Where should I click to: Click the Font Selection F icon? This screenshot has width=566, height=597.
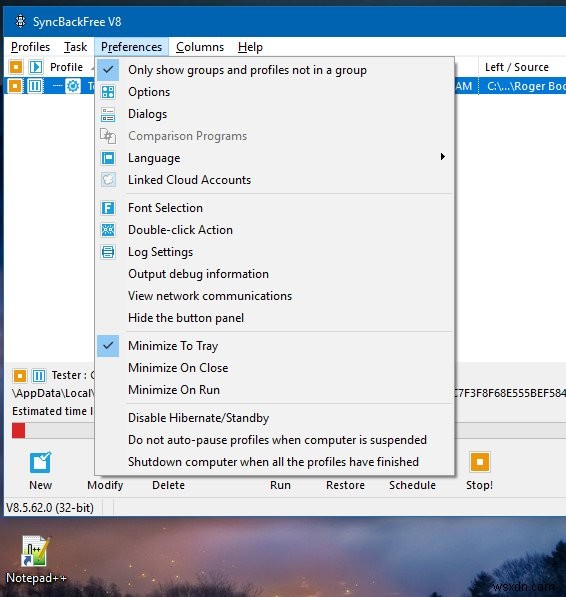pyautogui.click(x=108, y=208)
